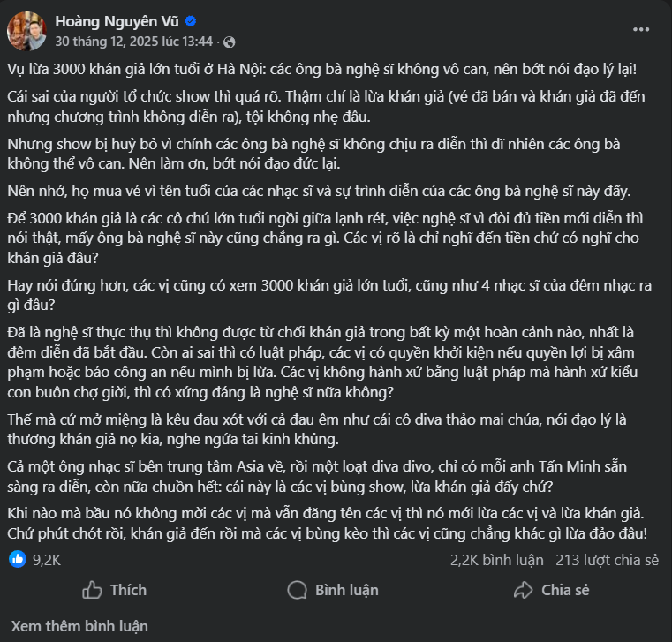Click the post timestamp 30 tháng 12, 2025

(134, 42)
